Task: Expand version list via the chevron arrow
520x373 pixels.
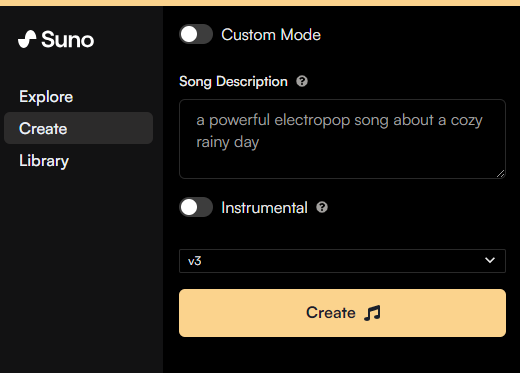Action: [x=490, y=260]
